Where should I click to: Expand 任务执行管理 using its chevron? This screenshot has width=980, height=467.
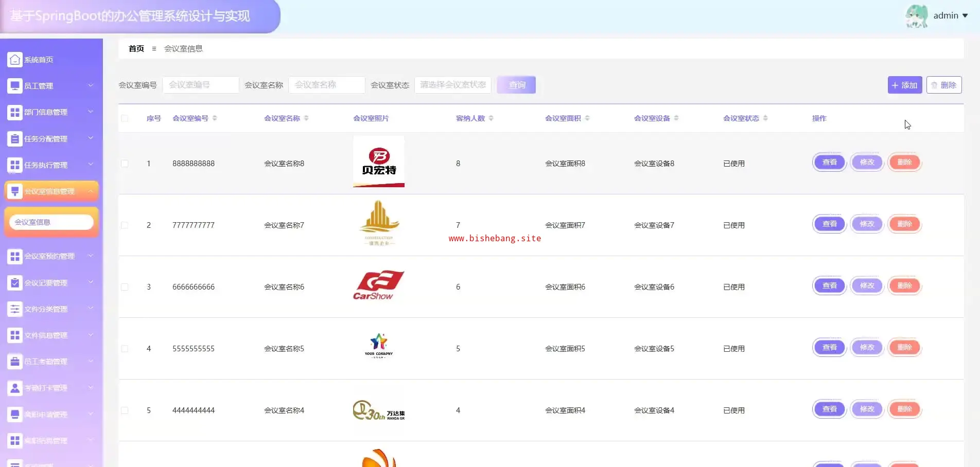[91, 165]
